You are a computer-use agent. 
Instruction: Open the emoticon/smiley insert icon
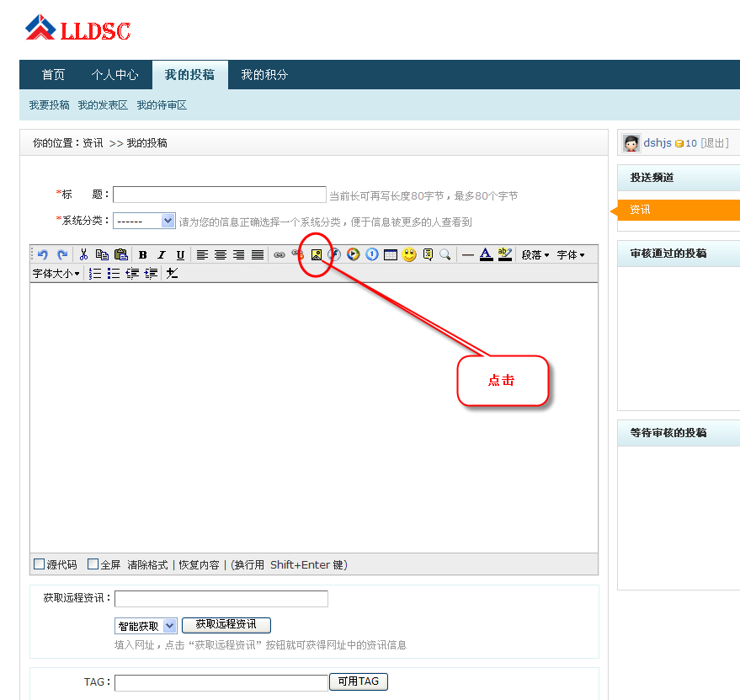tap(407, 254)
